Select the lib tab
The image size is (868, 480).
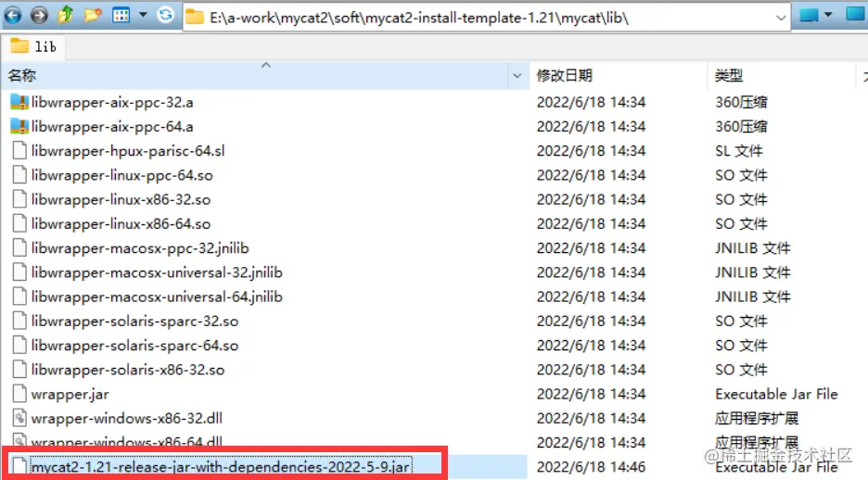pyautogui.click(x=33, y=47)
